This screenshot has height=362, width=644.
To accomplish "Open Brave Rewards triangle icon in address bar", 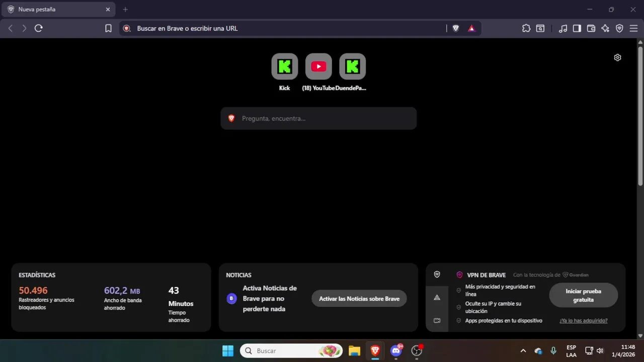I will point(471,28).
